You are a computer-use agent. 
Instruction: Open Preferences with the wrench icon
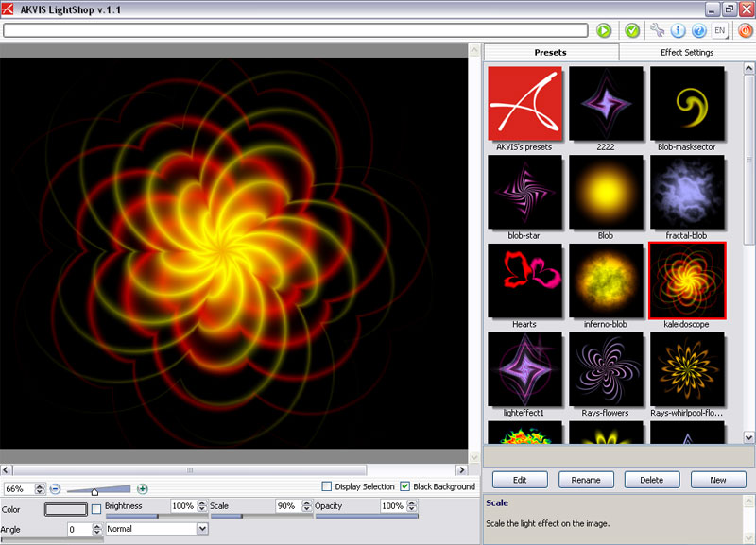657,30
